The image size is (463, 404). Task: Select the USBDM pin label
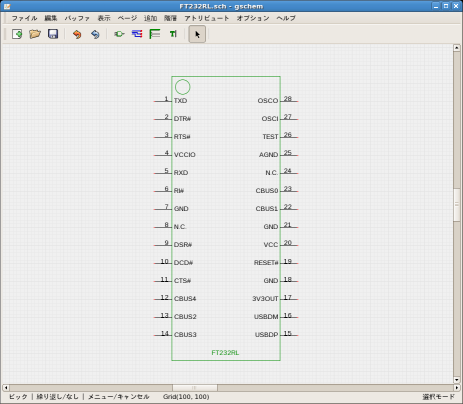(266, 317)
